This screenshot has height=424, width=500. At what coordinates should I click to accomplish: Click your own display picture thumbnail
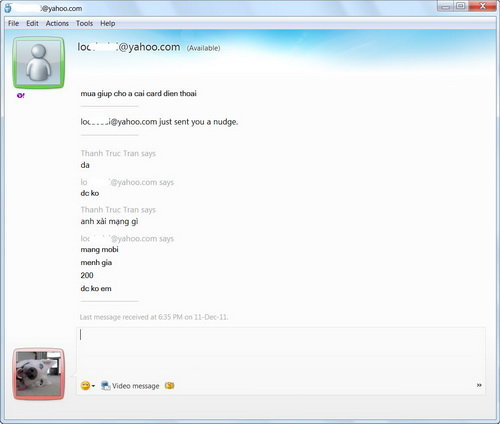(39, 374)
